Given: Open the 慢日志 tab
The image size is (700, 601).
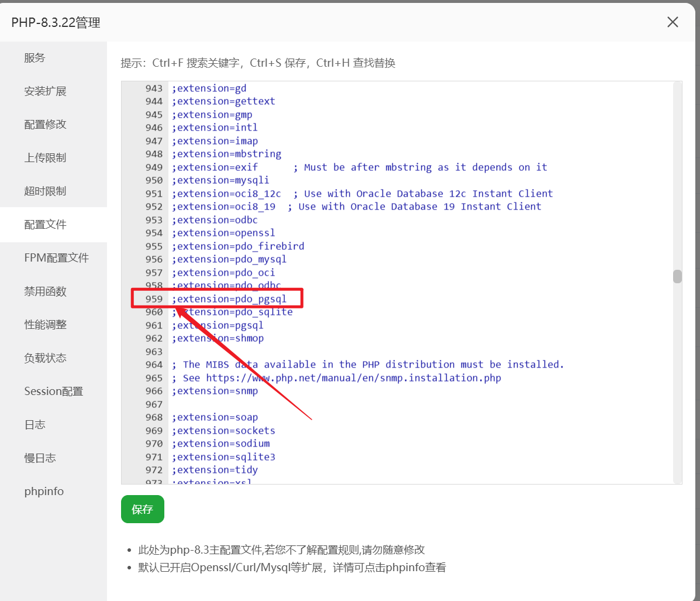Looking at the screenshot, I should click(x=40, y=458).
